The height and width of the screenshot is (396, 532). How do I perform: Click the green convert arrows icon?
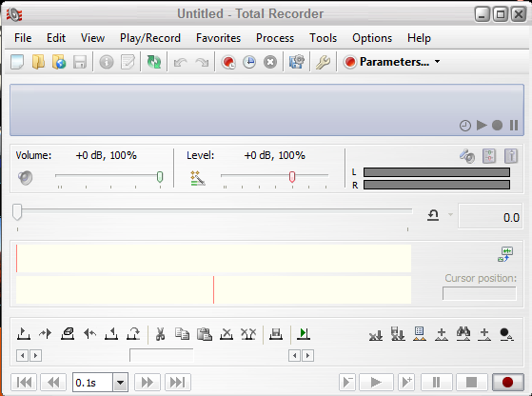tap(153, 62)
